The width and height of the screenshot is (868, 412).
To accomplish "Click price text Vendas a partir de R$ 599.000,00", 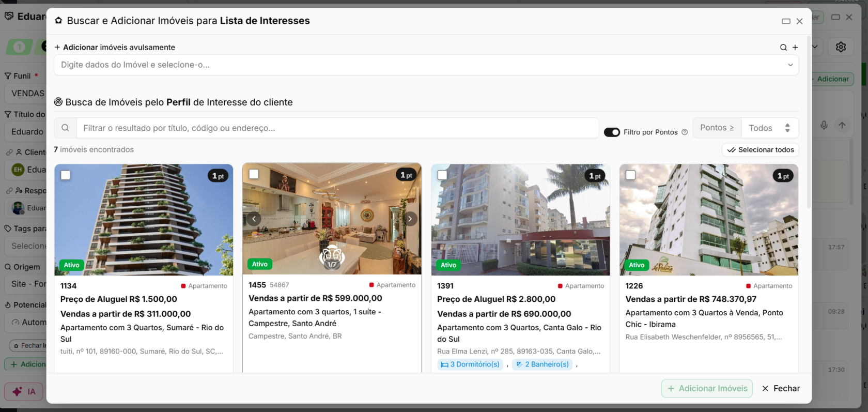I will [x=315, y=298].
